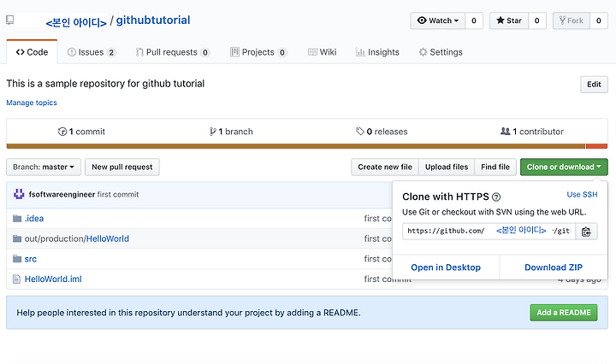The height and width of the screenshot is (364, 616).
Task: Toggle the Clone or download dropdown
Action: pyautogui.click(x=564, y=167)
